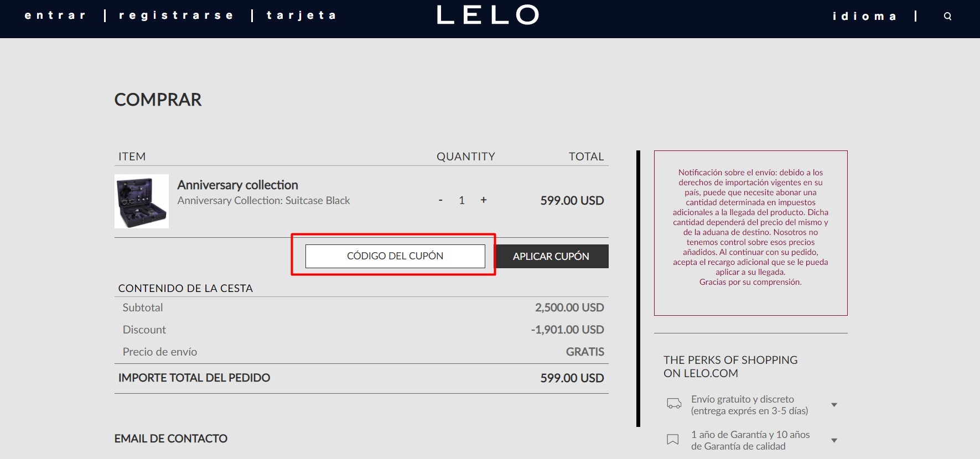The height and width of the screenshot is (459, 980).
Task: Open the tarjeta menu item
Action: pos(301,15)
